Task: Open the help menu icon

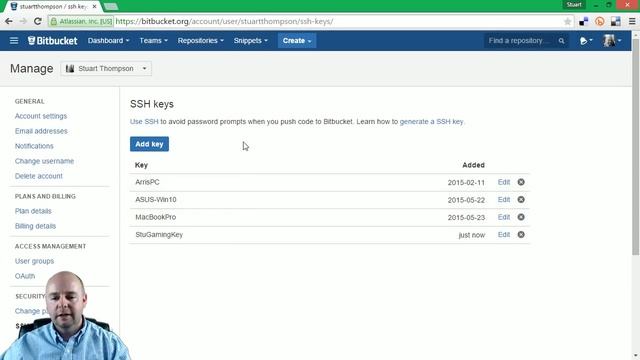Action: tap(586, 41)
